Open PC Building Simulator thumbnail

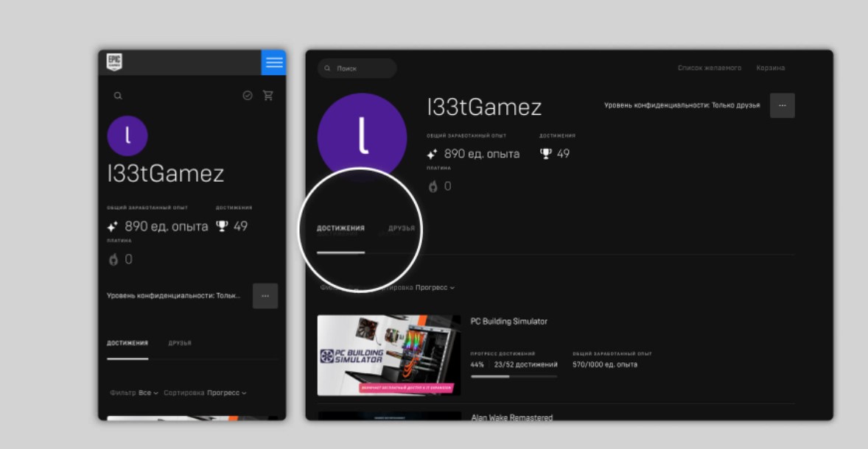pos(388,355)
